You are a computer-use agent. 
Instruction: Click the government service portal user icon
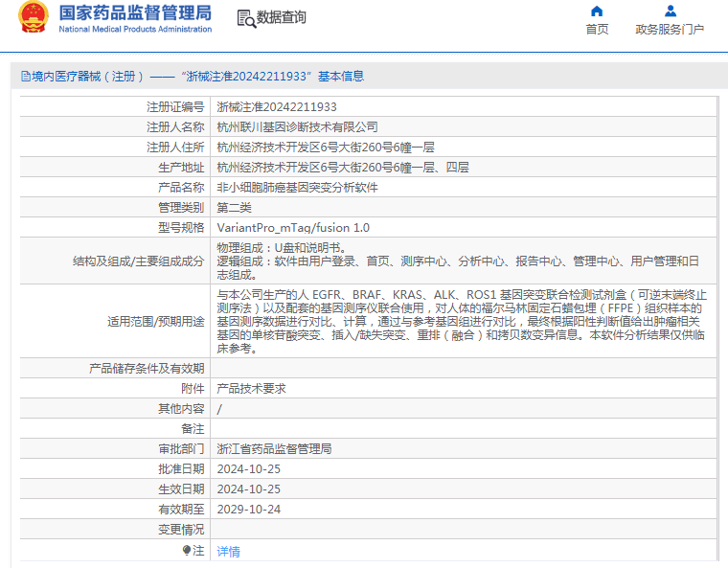tap(670, 11)
